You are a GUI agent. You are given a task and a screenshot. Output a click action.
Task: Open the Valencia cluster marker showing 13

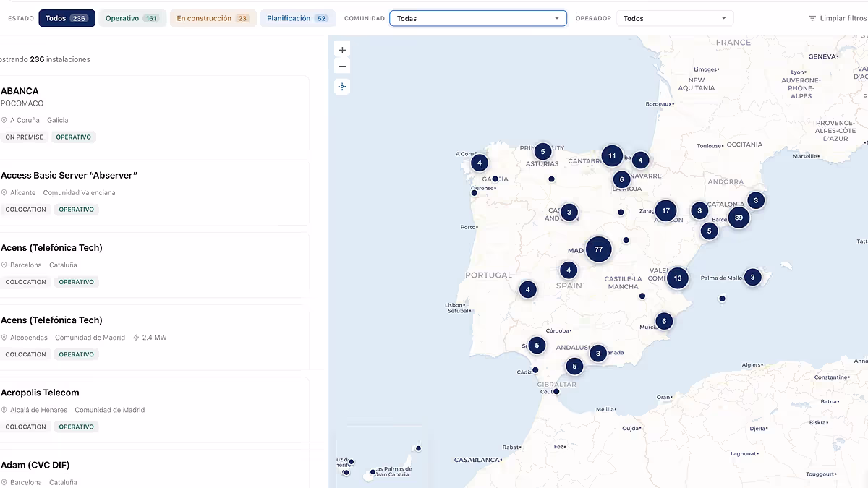pos(677,278)
